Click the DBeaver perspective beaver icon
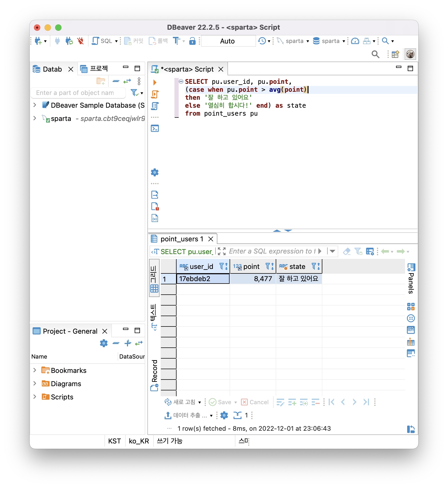The image size is (448, 488). tap(410, 54)
